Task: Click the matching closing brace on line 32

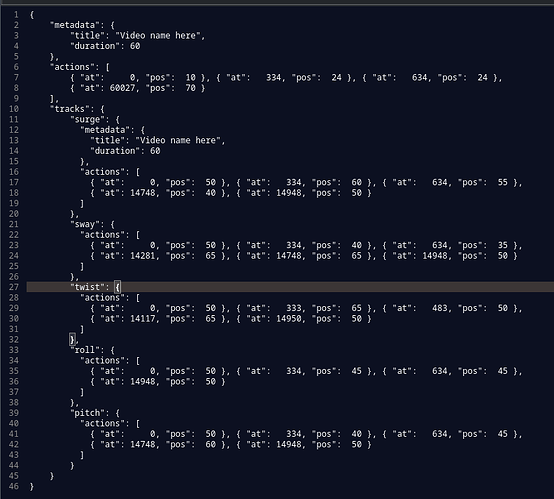Action: click(72, 340)
